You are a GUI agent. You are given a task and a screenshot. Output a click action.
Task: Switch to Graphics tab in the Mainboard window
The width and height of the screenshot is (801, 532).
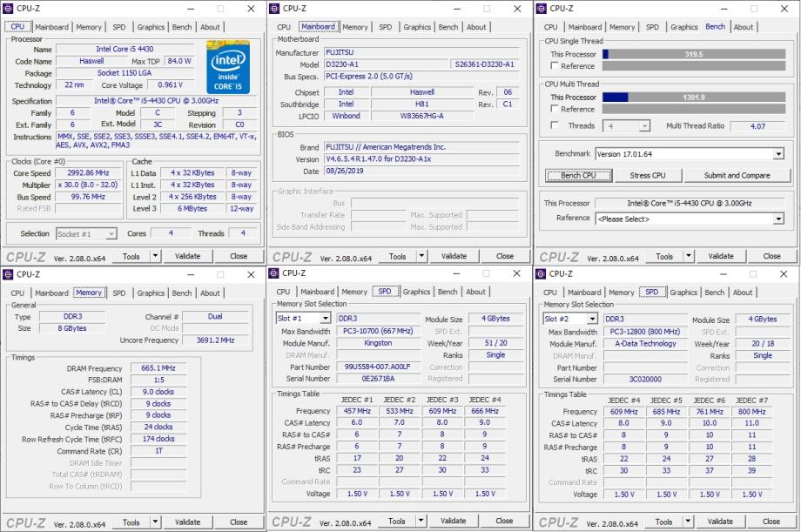417,27
